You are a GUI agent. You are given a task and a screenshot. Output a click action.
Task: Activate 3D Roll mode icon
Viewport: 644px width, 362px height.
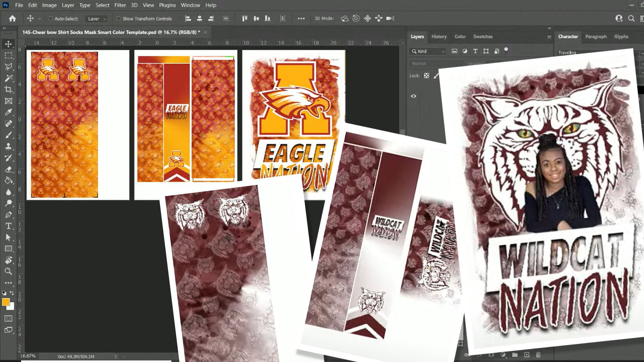pyautogui.click(x=356, y=19)
